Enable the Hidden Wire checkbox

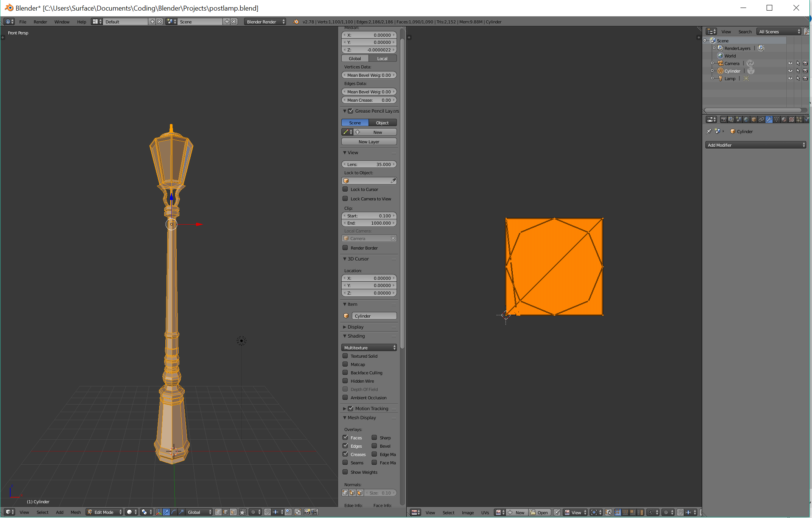tap(345, 381)
